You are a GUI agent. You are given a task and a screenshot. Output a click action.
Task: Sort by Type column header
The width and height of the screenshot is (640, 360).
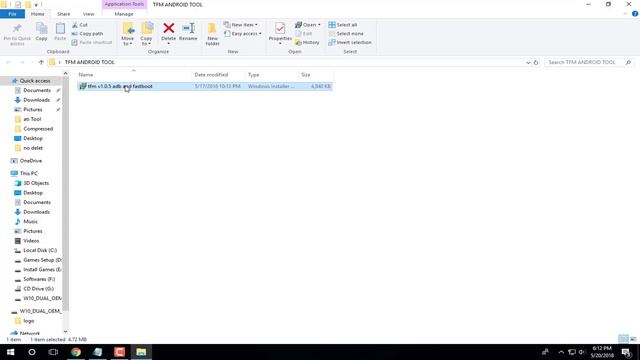pyautogui.click(x=271, y=75)
